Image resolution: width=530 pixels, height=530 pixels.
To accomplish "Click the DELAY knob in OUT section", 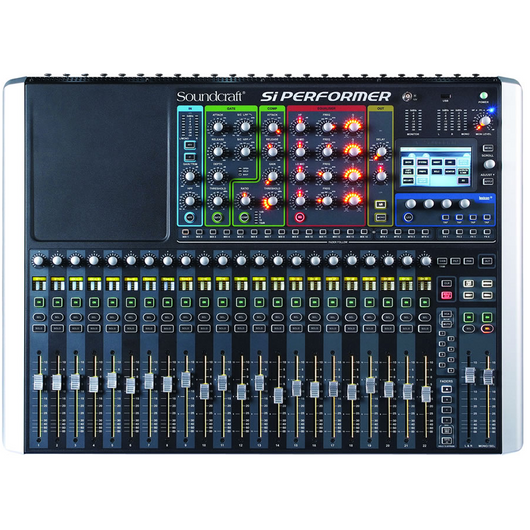I will tap(381, 152).
